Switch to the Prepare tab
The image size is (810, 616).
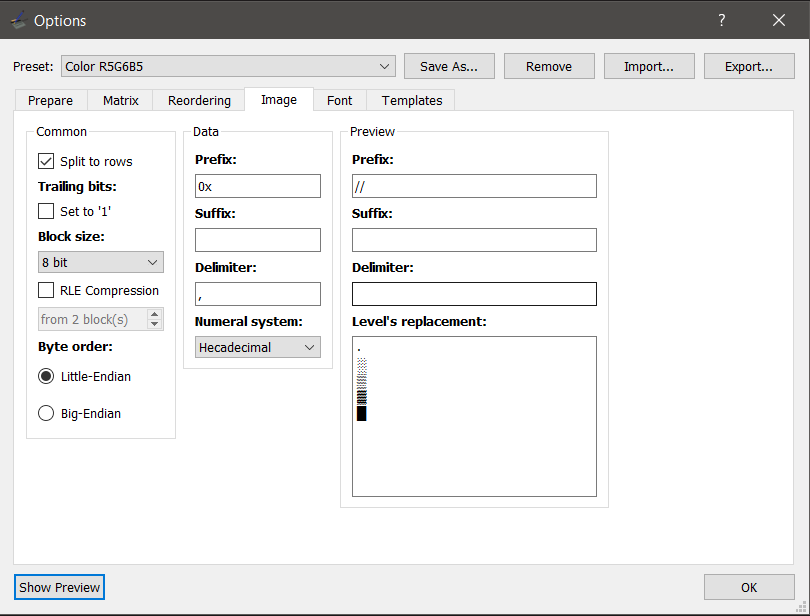point(50,100)
